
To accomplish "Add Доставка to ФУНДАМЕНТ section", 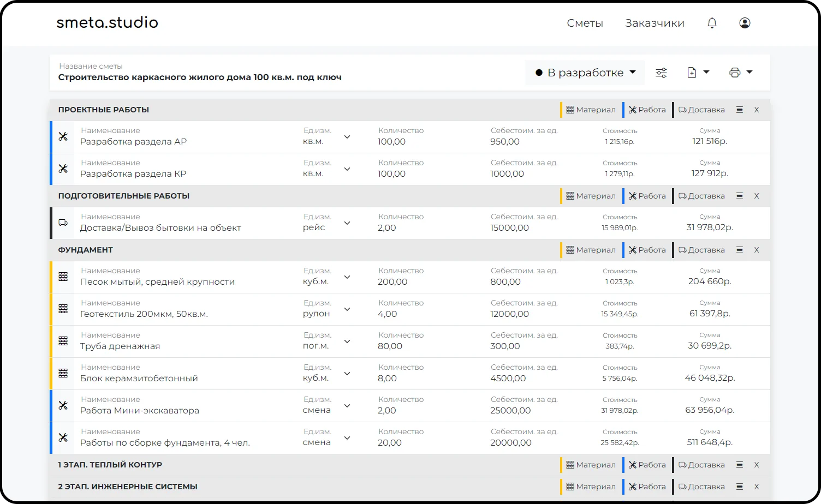I will point(701,250).
